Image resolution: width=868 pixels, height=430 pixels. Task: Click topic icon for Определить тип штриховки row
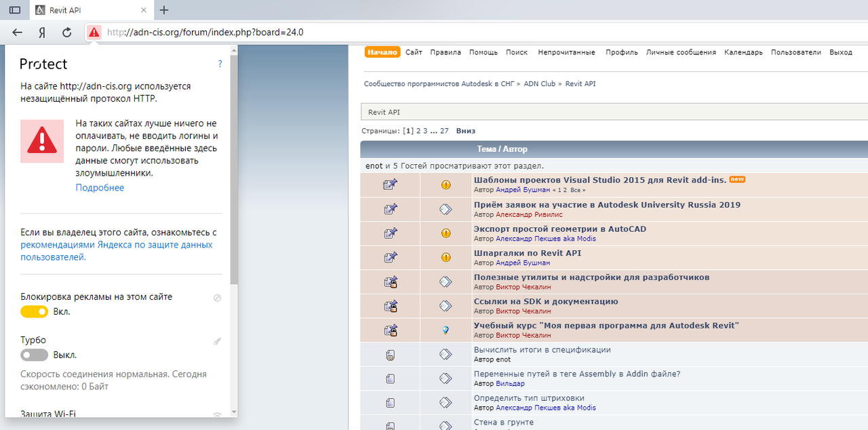(x=390, y=403)
